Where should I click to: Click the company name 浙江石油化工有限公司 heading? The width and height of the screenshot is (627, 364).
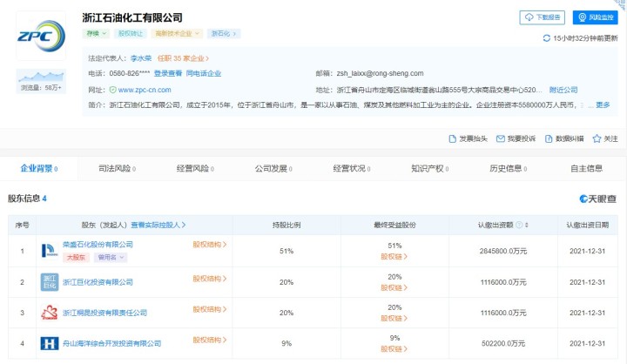coord(132,17)
